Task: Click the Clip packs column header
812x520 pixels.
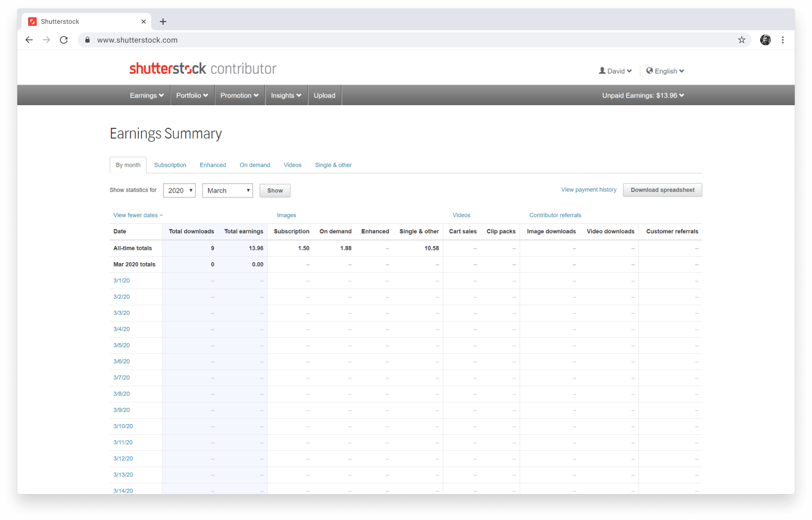Action: pos(501,231)
